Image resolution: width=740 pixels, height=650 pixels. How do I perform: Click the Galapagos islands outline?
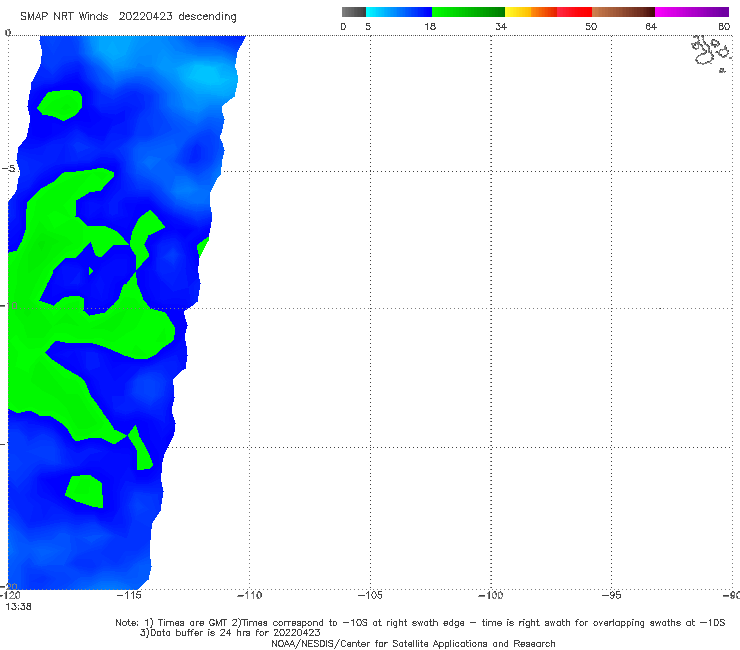[712, 53]
